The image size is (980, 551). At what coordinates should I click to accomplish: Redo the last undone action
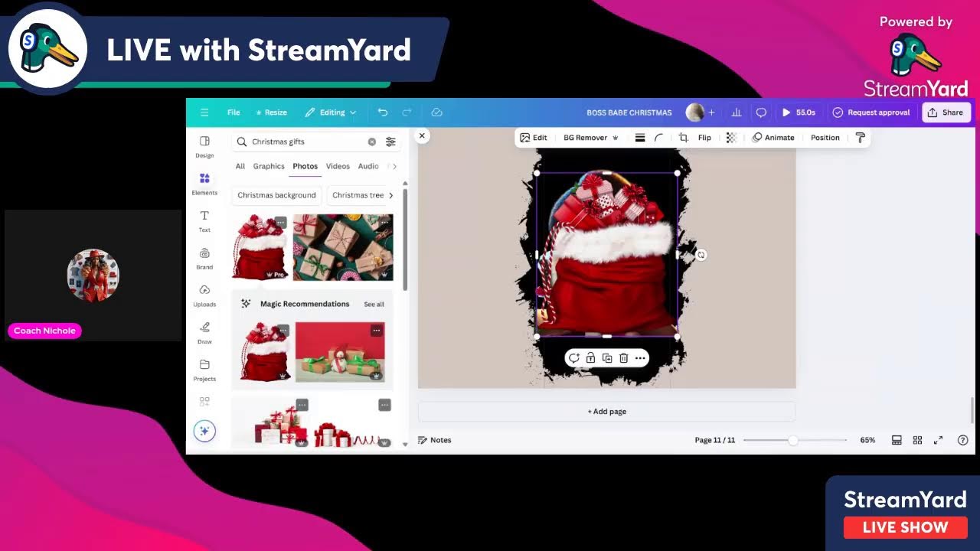(x=407, y=112)
